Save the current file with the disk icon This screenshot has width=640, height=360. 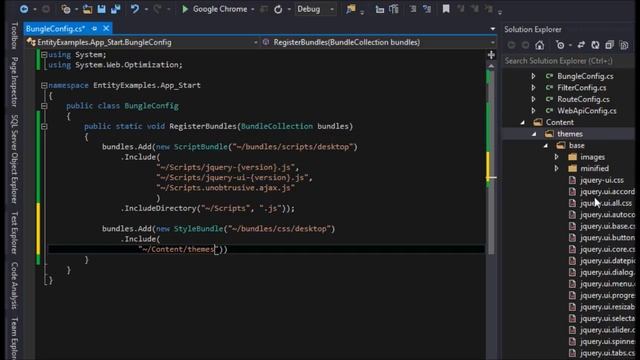[x=101, y=9]
